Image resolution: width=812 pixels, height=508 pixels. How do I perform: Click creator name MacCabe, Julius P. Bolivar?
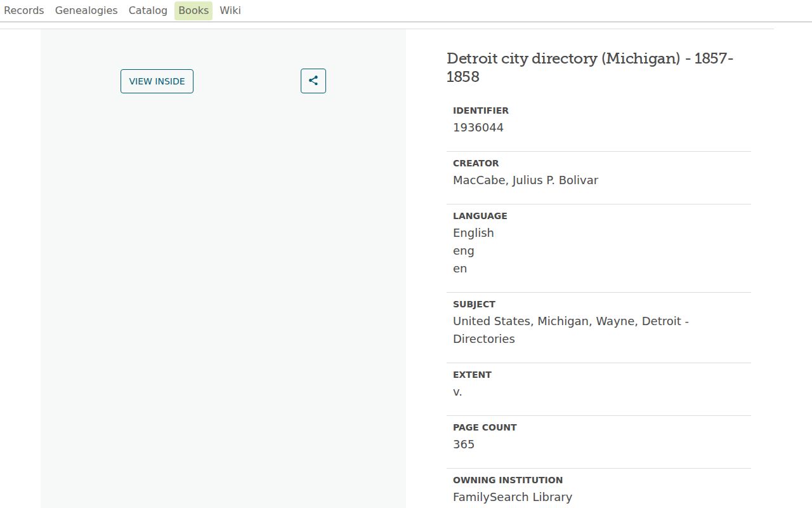(x=525, y=180)
